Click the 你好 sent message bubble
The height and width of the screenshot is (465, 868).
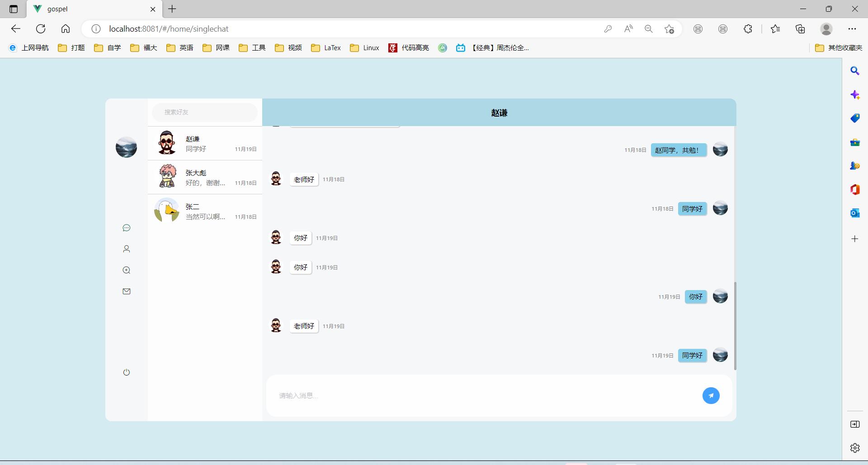point(696,297)
